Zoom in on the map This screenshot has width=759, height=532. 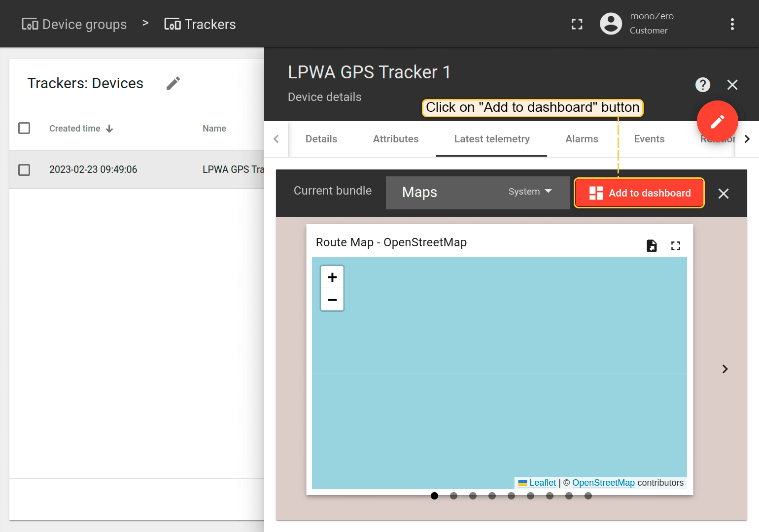[x=332, y=277]
